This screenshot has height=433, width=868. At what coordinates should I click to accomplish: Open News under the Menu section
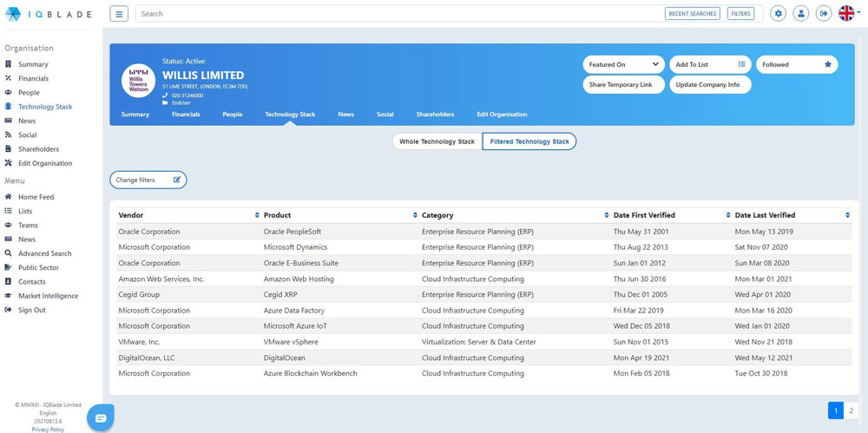click(27, 239)
